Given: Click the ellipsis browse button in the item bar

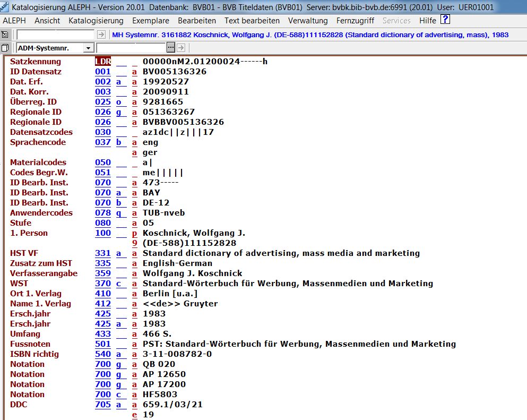Looking at the screenshot, I should (170, 48).
